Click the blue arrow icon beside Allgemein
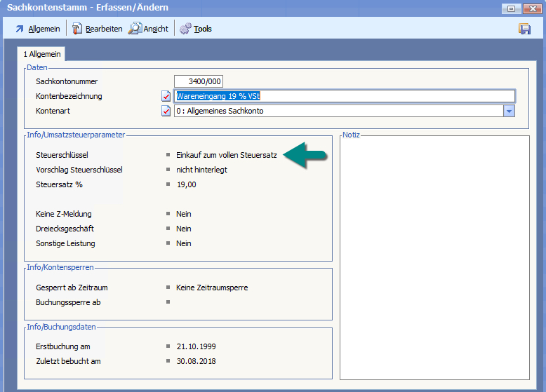546x392 pixels. click(19, 29)
